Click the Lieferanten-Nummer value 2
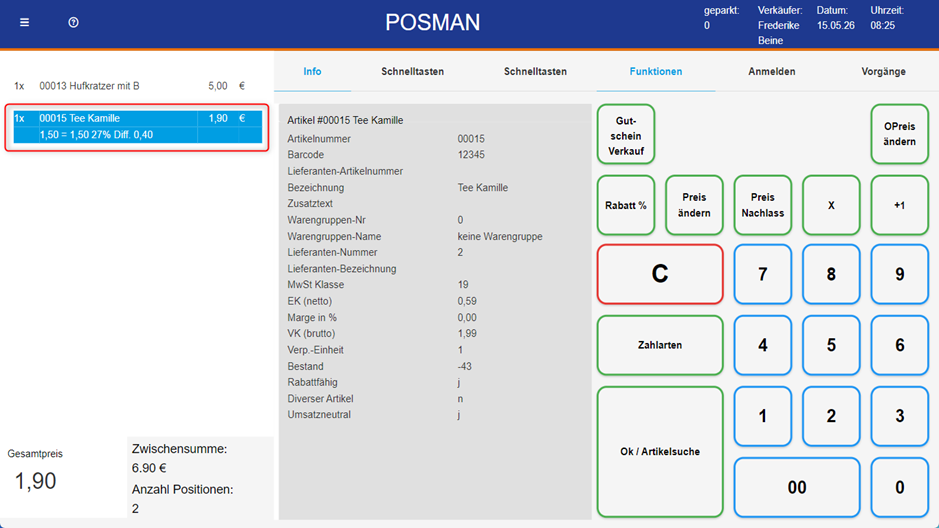Image resolution: width=939 pixels, height=528 pixels. pyautogui.click(x=460, y=253)
